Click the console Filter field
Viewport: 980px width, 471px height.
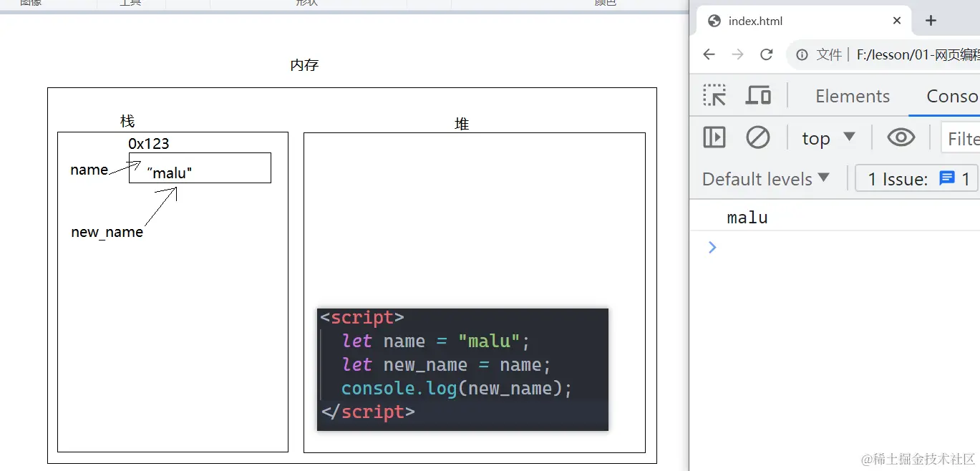pos(961,138)
